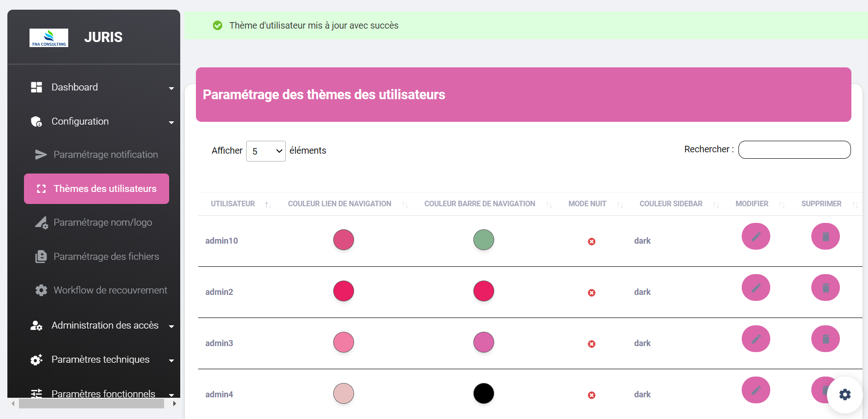Image resolution: width=868 pixels, height=419 pixels.
Task: Delete the admin10 theme with trash icon
Action: pos(825,236)
